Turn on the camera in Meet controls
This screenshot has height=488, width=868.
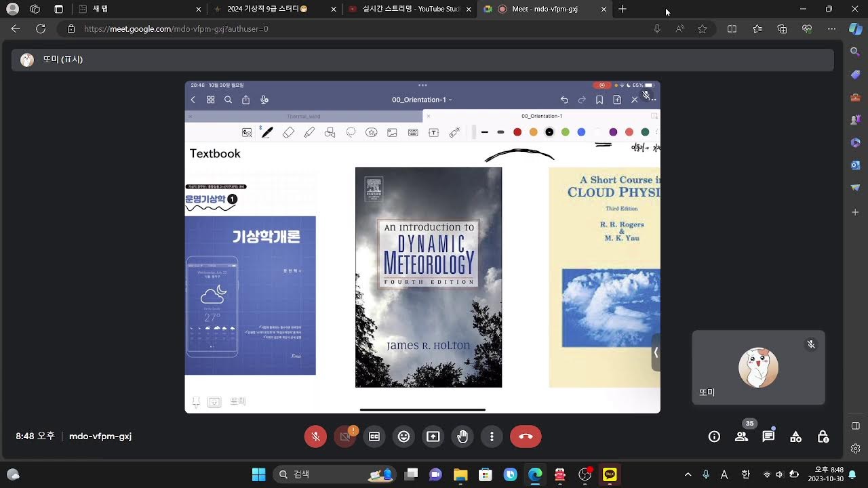pos(345,436)
